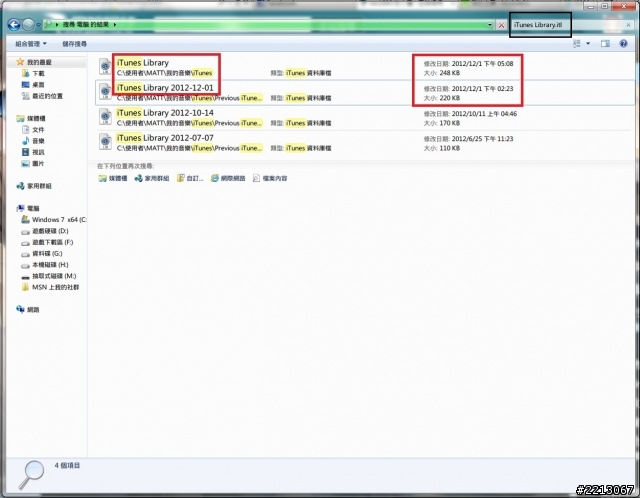640x498 pixels.
Task: Click the 4 個項目 status text
Action: 67,465
